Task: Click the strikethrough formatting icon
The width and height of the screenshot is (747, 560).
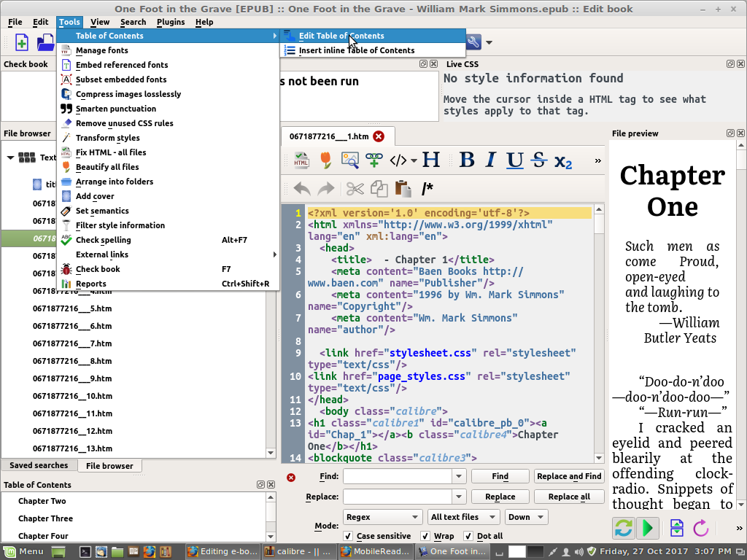Action: pos(538,160)
